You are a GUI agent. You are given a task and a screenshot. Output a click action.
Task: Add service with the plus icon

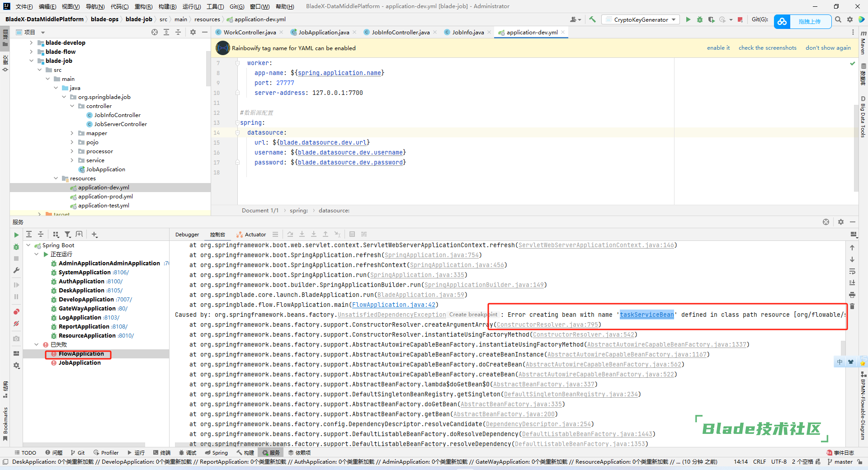pyautogui.click(x=94, y=234)
